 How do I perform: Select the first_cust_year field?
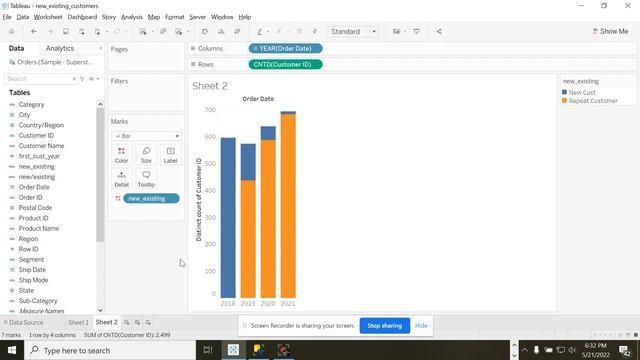point(39,156)
